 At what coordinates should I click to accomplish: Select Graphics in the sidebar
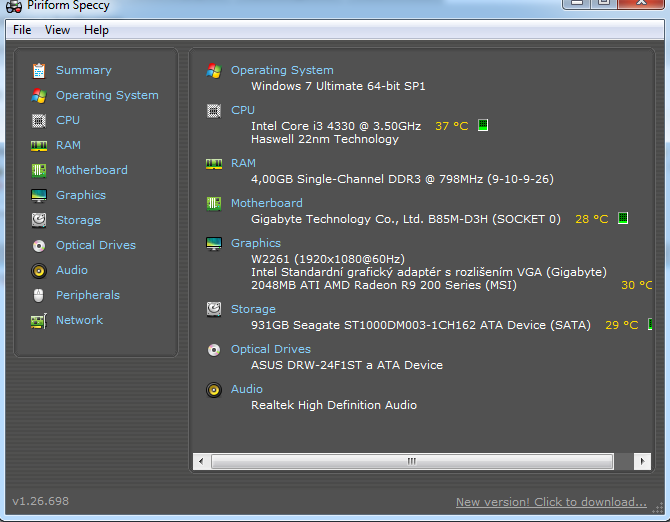click(81, 195)
